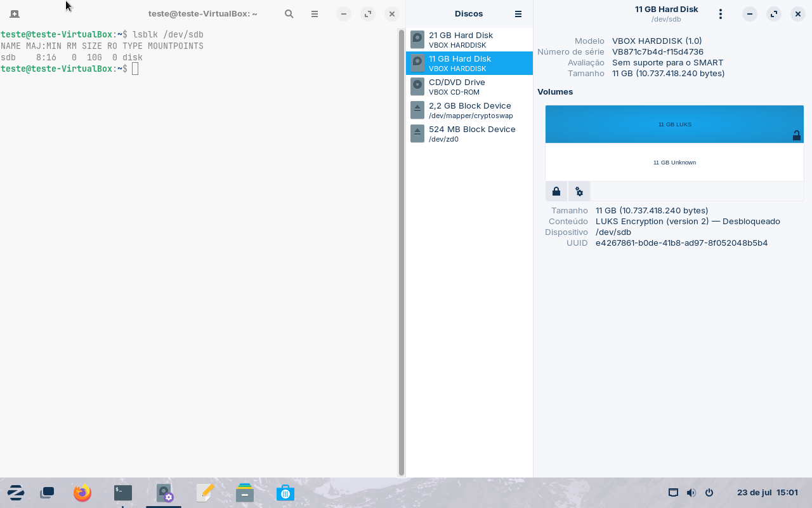Viewport: 812px width, 508px height.
Task: Open the Discos application menu
Action: tap(518, 14)
